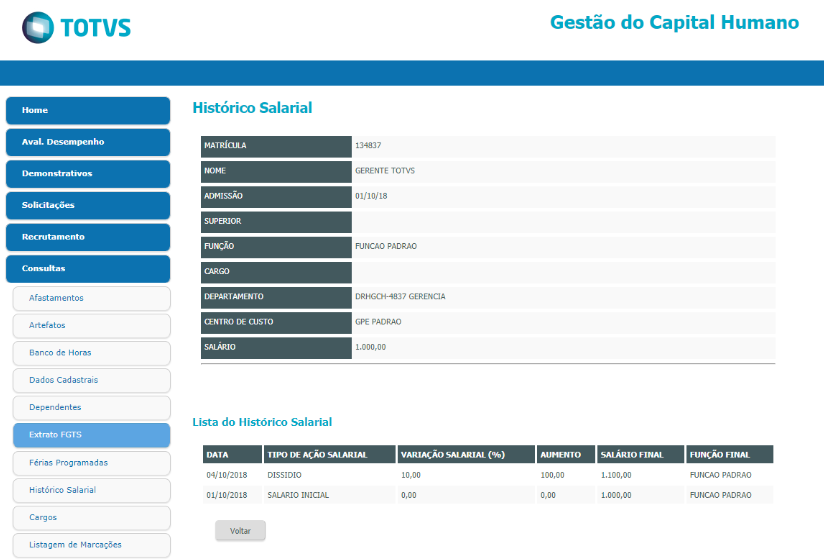Click the AUMENTO column header
This screenshot has height=560, width=824.
point(566,454)
